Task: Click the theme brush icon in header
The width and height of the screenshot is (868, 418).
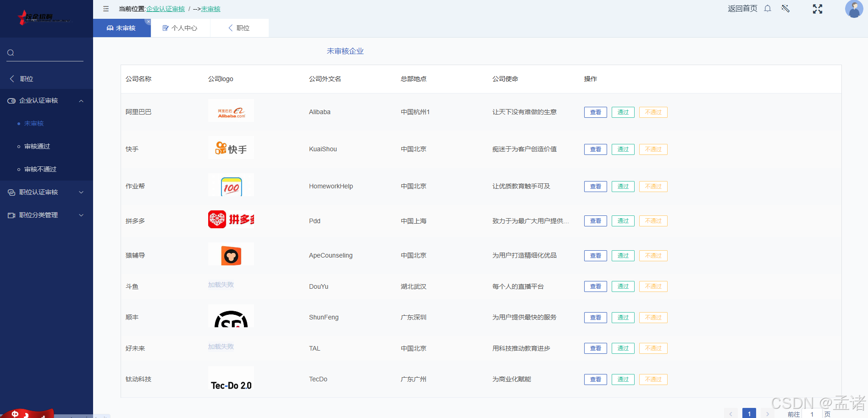Action: (785, 9)
